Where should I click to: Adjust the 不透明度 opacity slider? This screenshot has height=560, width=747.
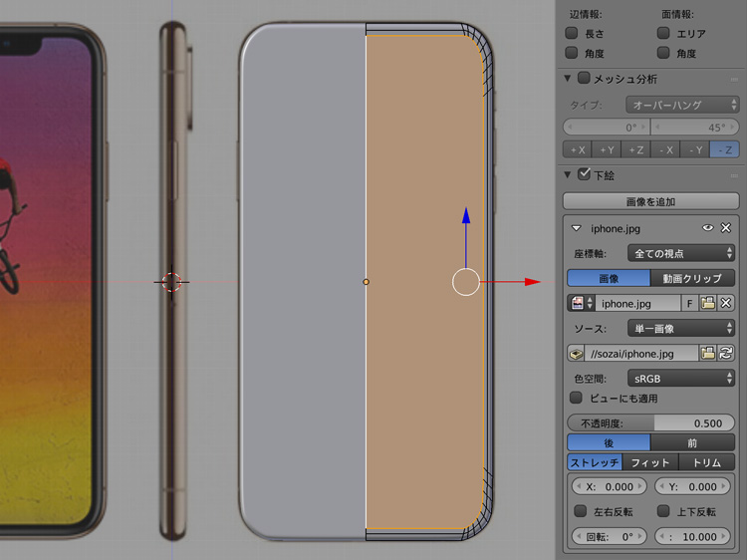point(650,422)
